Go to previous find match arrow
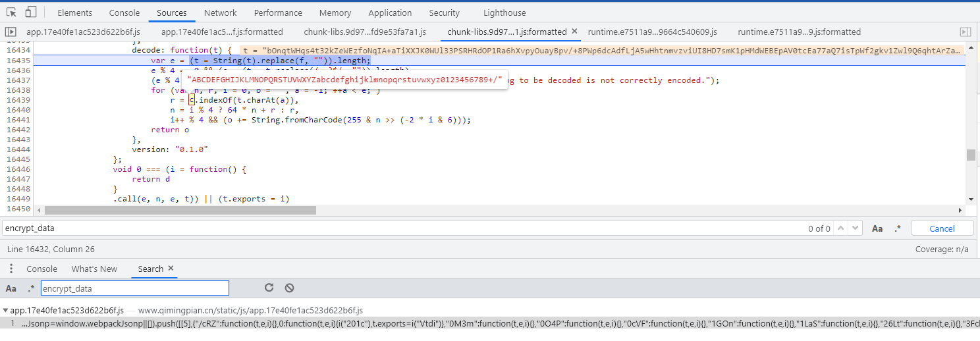Image resolution: width=980 pixels, height=341 pixels. point(842,228)
